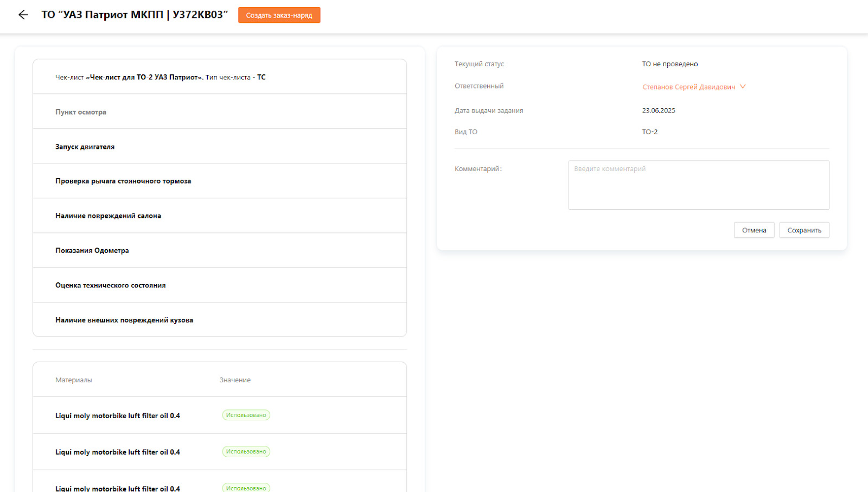Screen dimensions: 868x492
Task: Click the Создать заказ-наряд button
Action: pyautogui.click(x=279, y=15)
